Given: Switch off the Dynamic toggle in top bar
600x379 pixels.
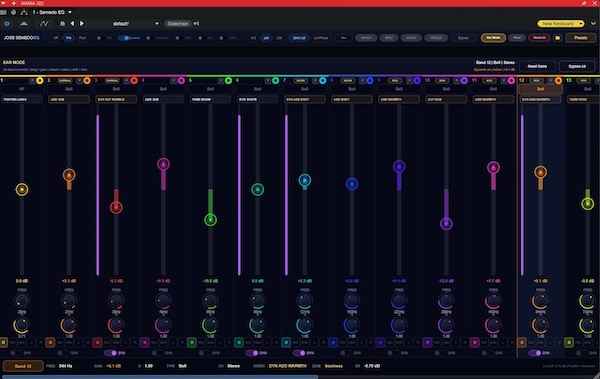Looking at the screenshot, I should pos(124,38).
